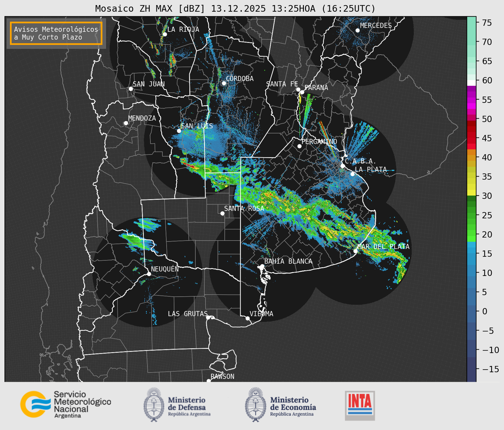Click the 0 tick label on the scale
Image resolution: width=504 pixels, height=430 pixels.
tap(485, 311)
